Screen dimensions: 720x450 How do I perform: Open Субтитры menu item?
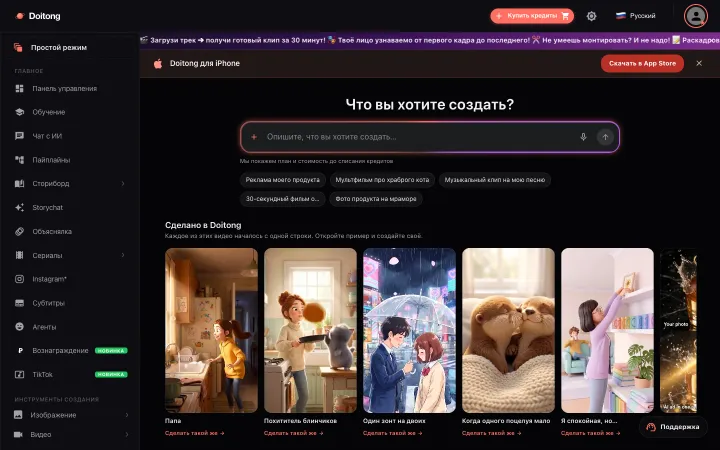pyautogui.click(x=71, y=303)
